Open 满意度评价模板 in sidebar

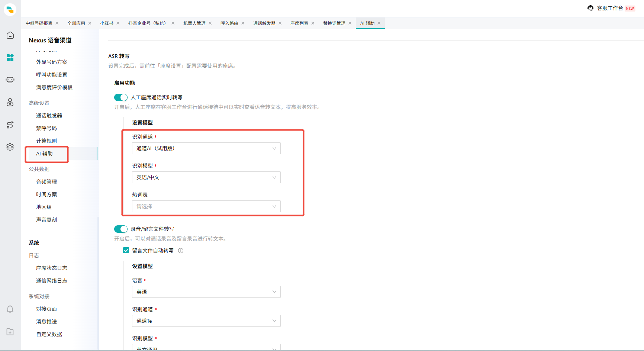click(x=54, y=87)
